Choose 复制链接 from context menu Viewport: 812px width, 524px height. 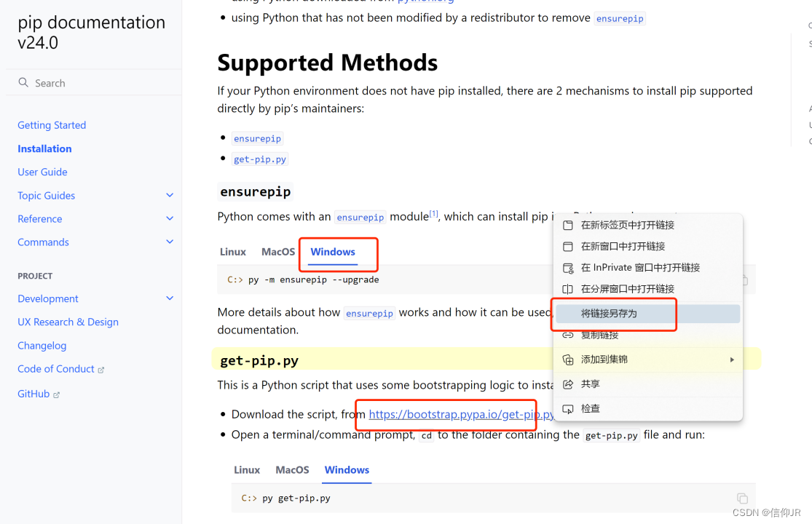pyautogui.click(x=648, y=336)
